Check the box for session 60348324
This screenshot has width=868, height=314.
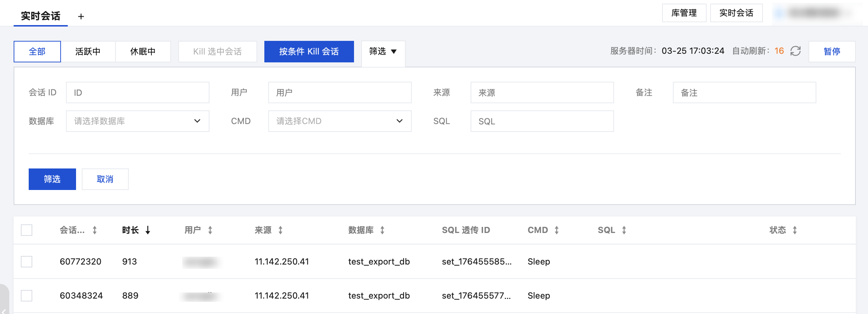[27, 296]
